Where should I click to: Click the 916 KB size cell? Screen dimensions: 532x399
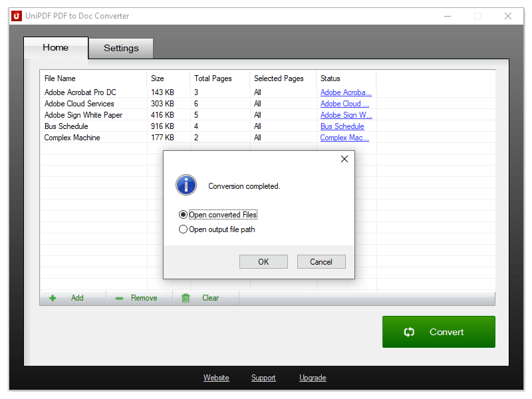(162, 126)
